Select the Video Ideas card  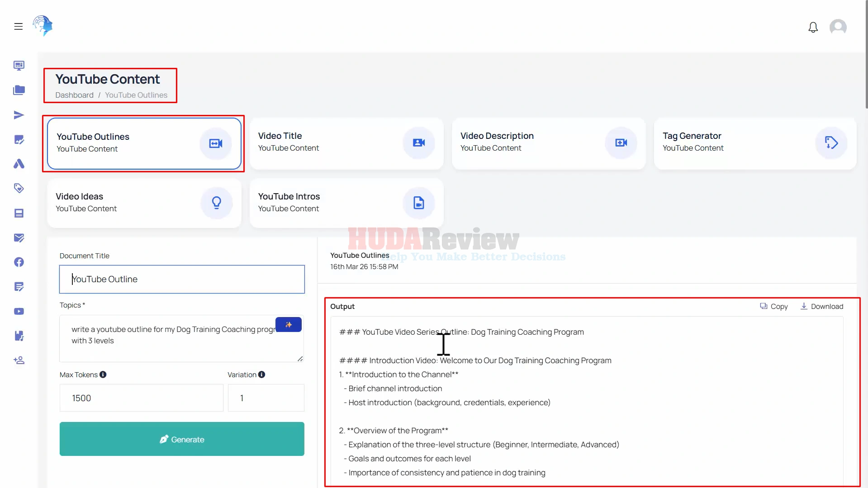[x=144, y=203]
